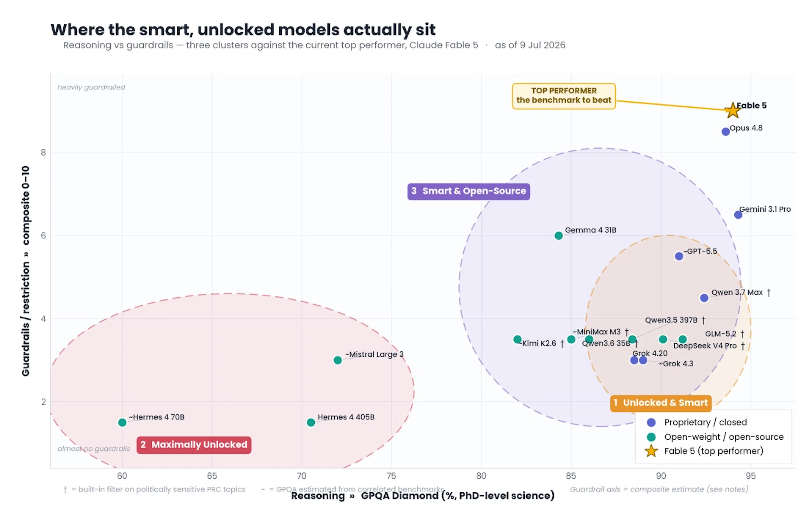Click the Mistral Large 3 data point
The image size is (812, 506).
click(338, 360)
